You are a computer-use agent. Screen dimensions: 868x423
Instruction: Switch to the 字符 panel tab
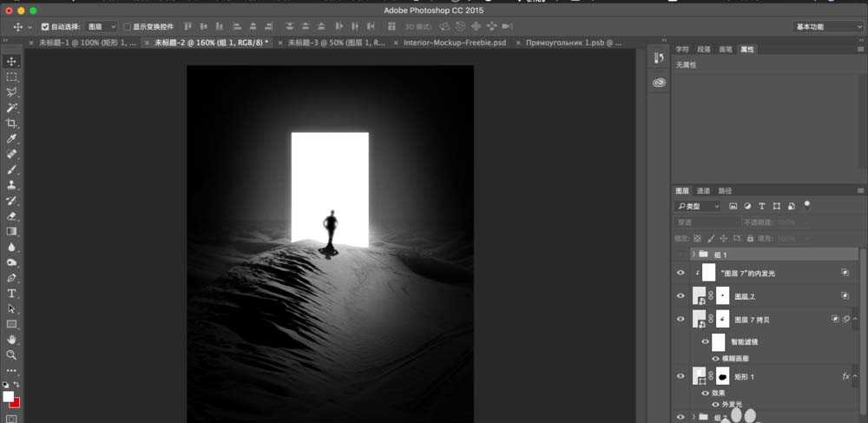tap(682, 50)
